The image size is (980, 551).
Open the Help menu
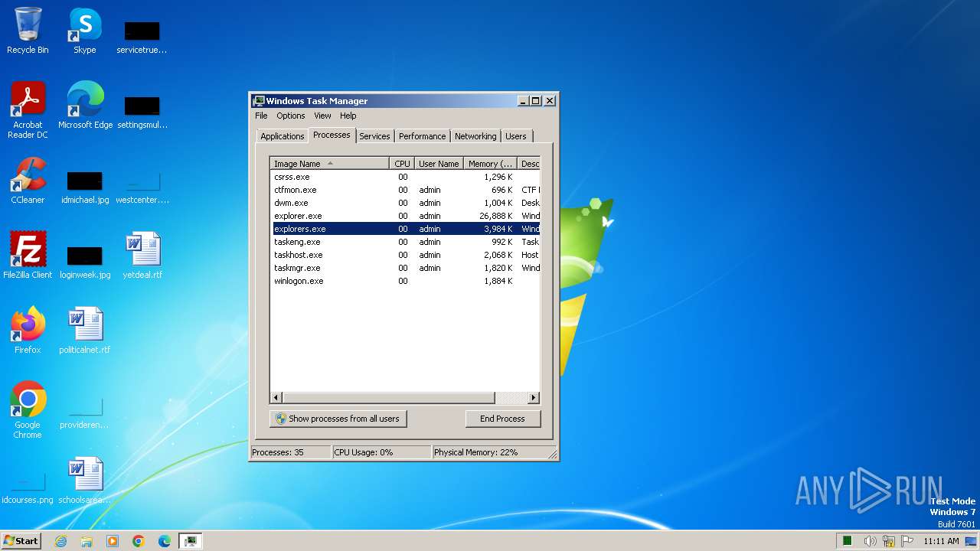[348, 116]
